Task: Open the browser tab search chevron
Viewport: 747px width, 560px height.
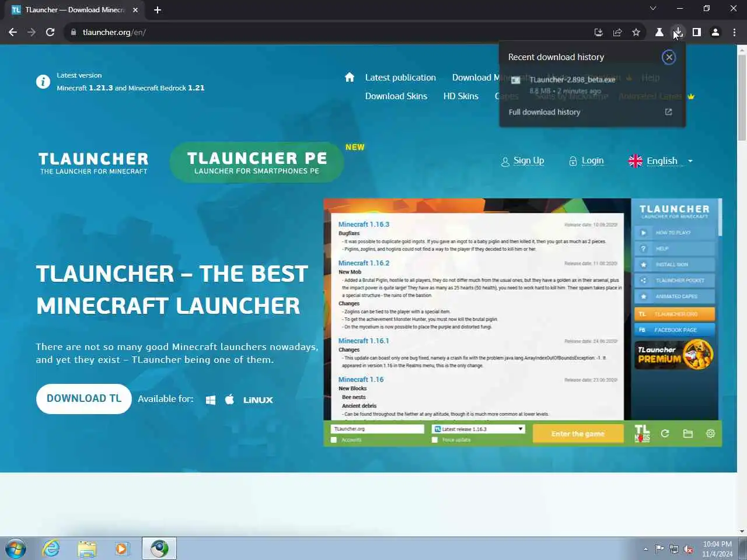Action: pos(653,9)
